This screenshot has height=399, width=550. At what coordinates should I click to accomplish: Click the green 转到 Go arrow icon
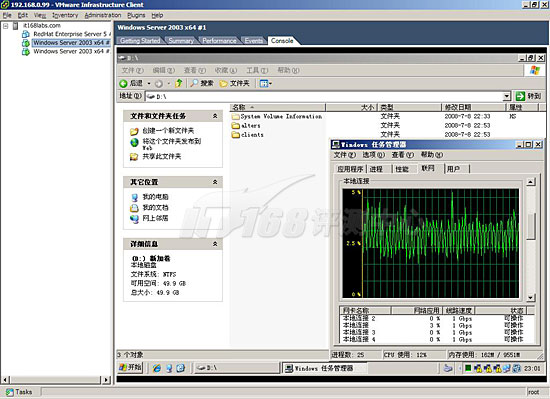[520, 96]
